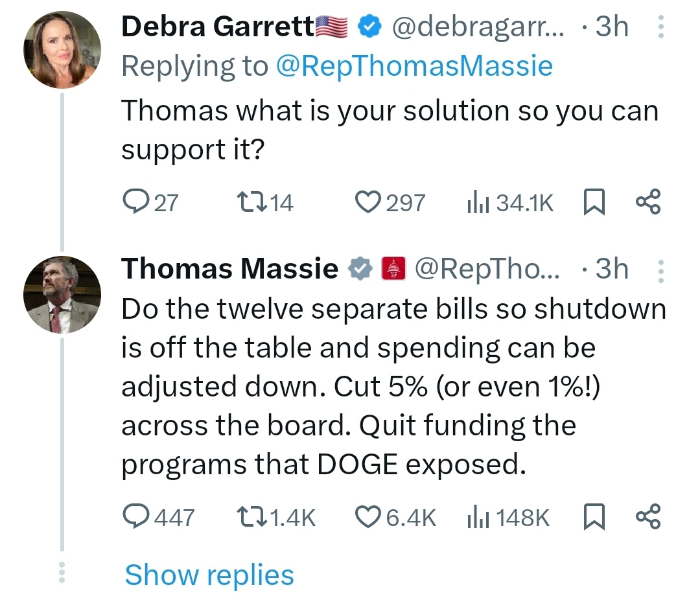
Task: View analytics for Thomas Massie's reply
Action: [477, 516]
